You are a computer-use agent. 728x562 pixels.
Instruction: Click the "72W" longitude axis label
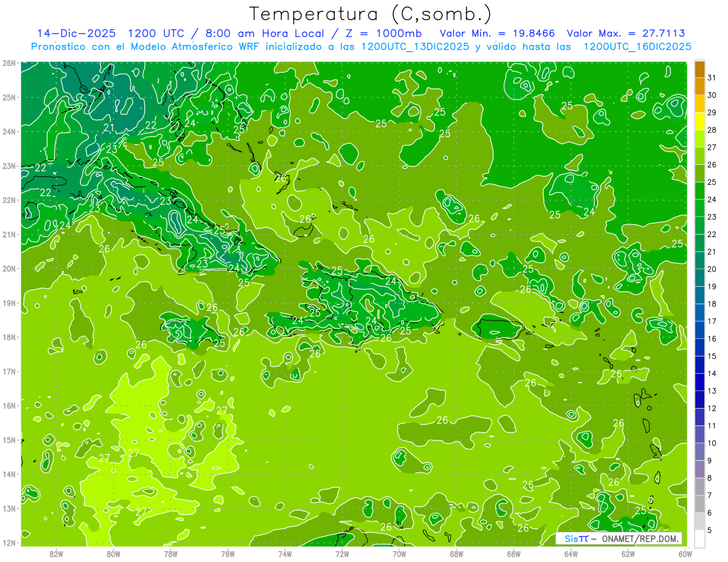(342, 554)
